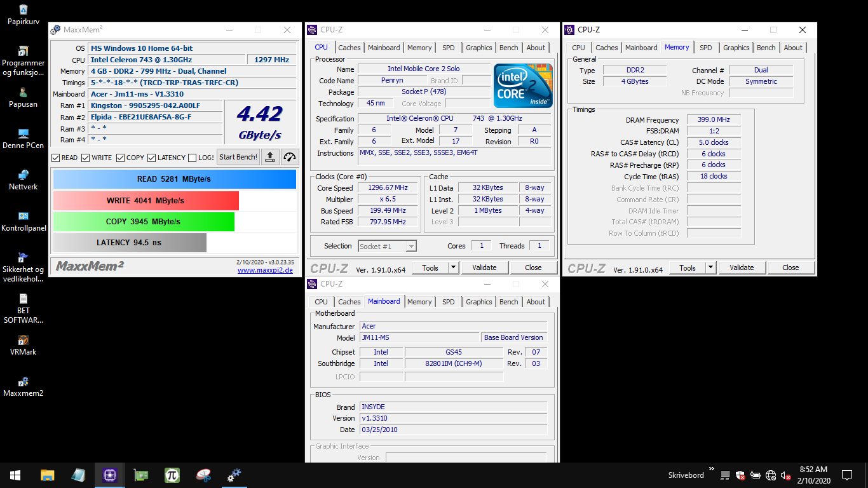Open File Explorer from the taskbar
Screen dimensions: 868x488
point(47,475)
